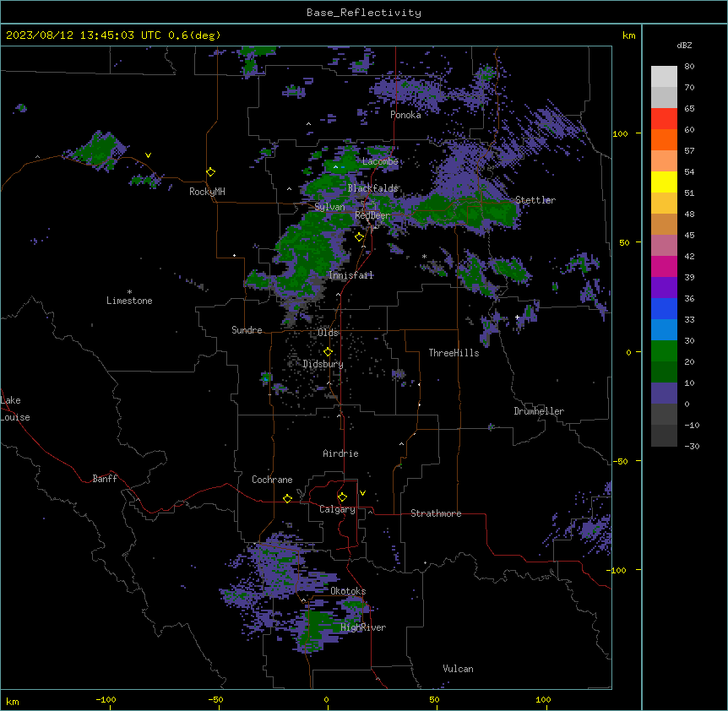The height and width of the screenshot is (711, 728).
Task: Click the Olds map label
Action: click(x=328, y=333)
